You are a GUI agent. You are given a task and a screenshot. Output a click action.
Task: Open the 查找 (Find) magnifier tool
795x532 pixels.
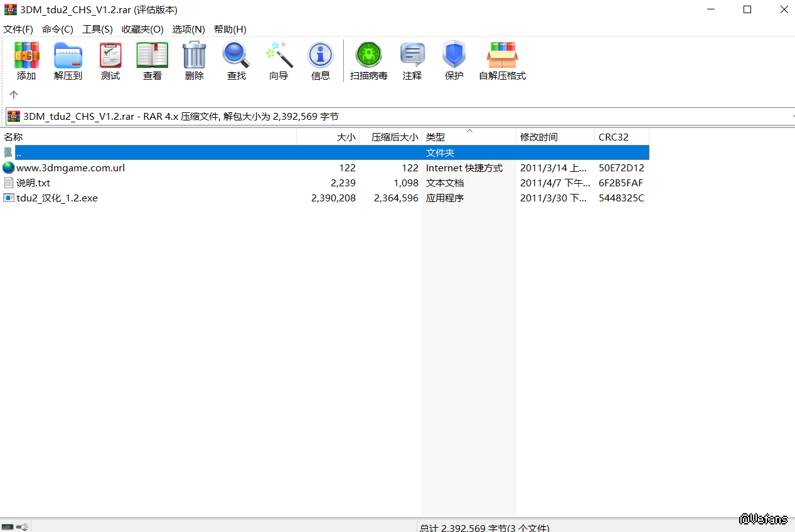point(236,60)
